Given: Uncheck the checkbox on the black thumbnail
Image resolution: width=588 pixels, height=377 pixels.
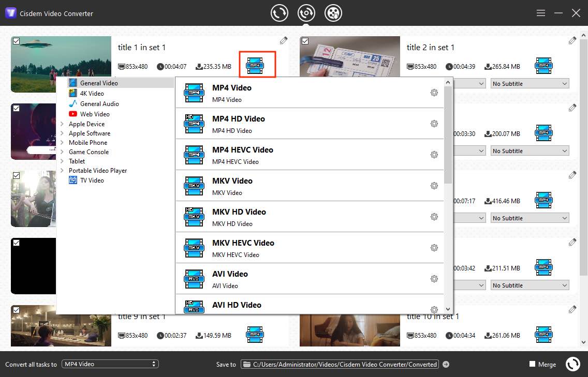Looking at the screenshot, I should 16,243.
